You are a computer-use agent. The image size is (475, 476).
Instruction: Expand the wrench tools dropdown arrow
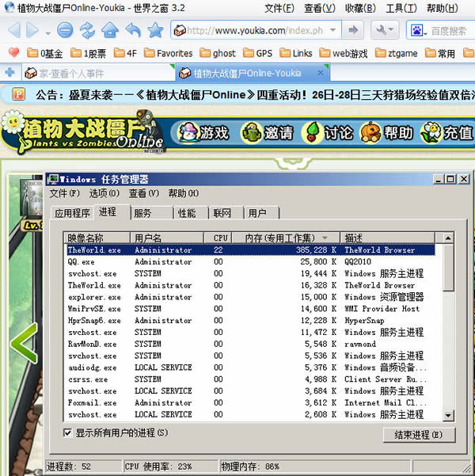391,29
